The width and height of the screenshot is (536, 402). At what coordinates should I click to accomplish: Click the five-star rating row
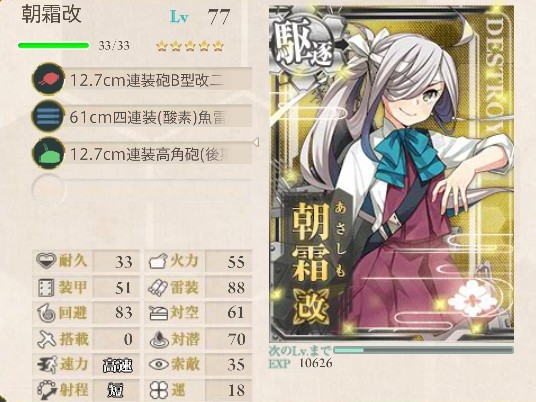tap(190, 46)
